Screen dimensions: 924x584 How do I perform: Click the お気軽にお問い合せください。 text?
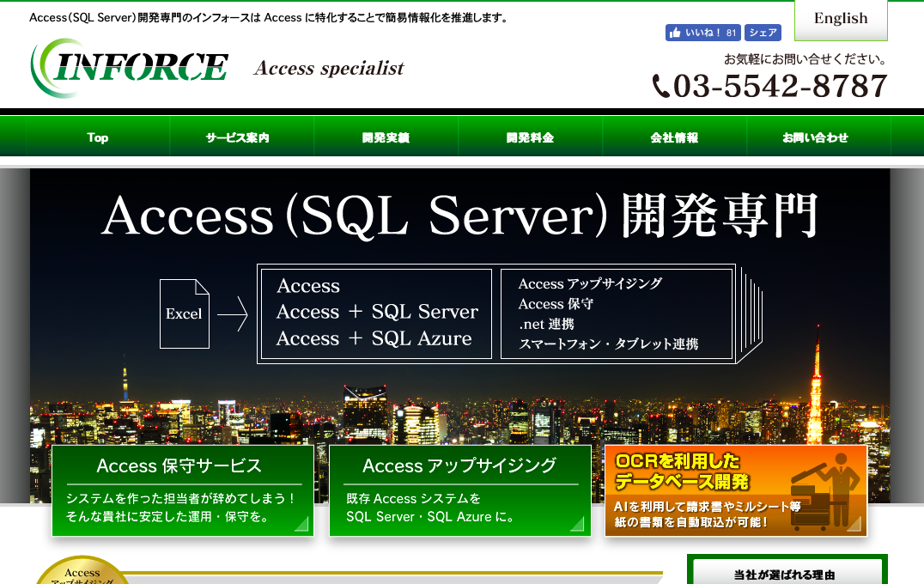coord(805,59)
